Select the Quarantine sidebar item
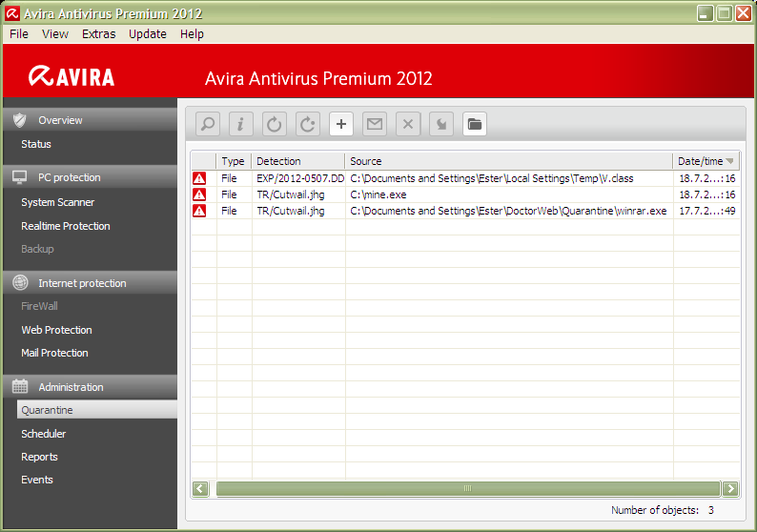Image resolution: width=757 pixels, height=532 pixels. tap(97, 410)
